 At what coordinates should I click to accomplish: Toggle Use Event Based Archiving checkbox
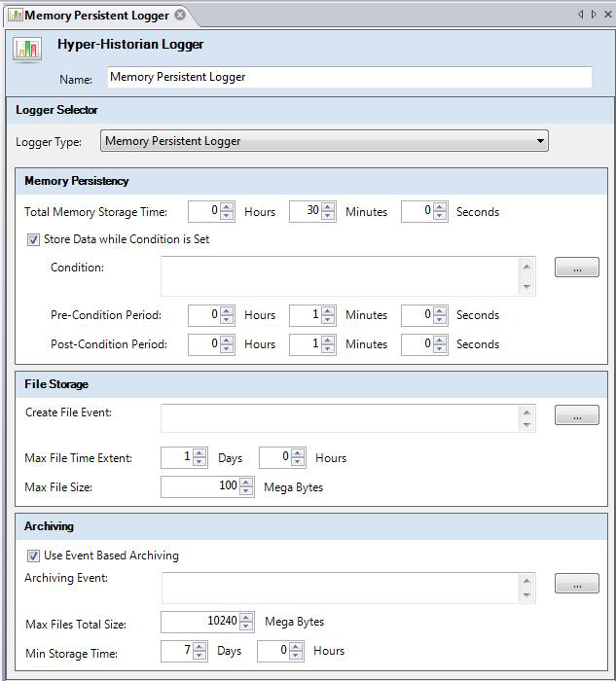[x=33, y=556]
